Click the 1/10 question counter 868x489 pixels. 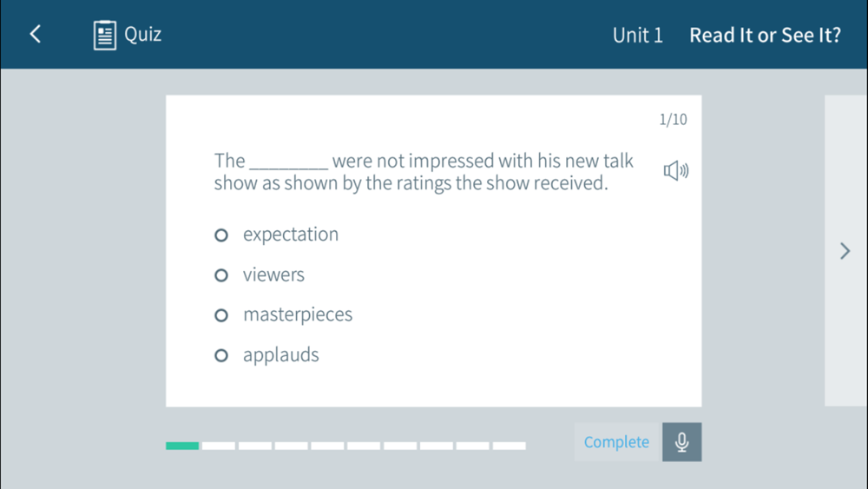tap(674, 120)
